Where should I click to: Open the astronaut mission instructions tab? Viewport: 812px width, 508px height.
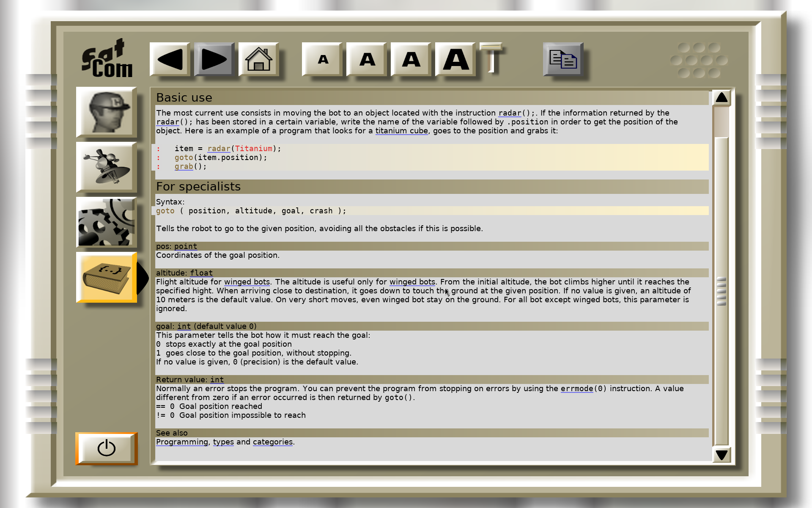tap(107, 112)
